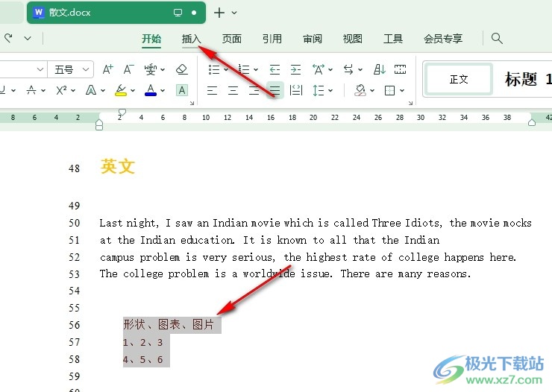
Task: Click the presentation monitor icon on document tab
Action: pyautogui.click(x=178, y=13)
